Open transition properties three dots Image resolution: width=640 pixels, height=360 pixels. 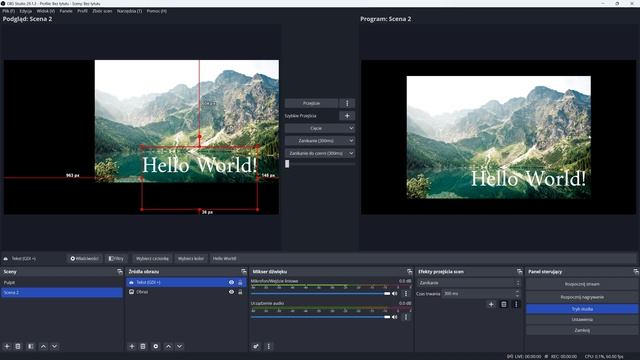[516, 304]
